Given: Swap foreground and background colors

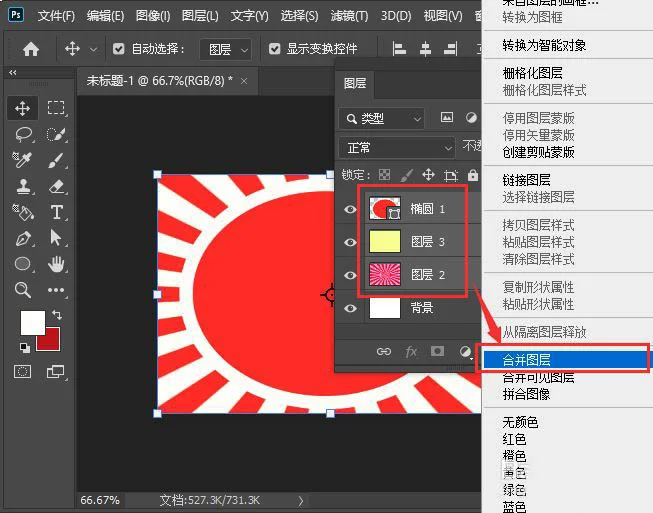Looking at the screenshot, I should click(x=57, y=315).
